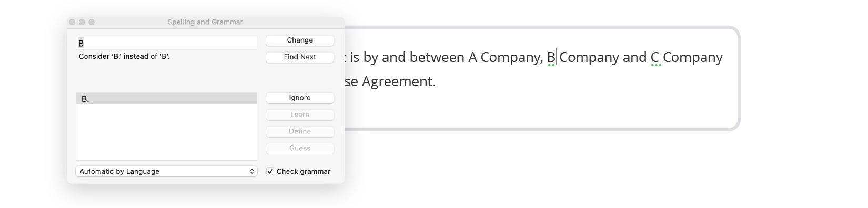
Task: Toggle the Check grammar checkbox
Action: [x=270, y=171]
